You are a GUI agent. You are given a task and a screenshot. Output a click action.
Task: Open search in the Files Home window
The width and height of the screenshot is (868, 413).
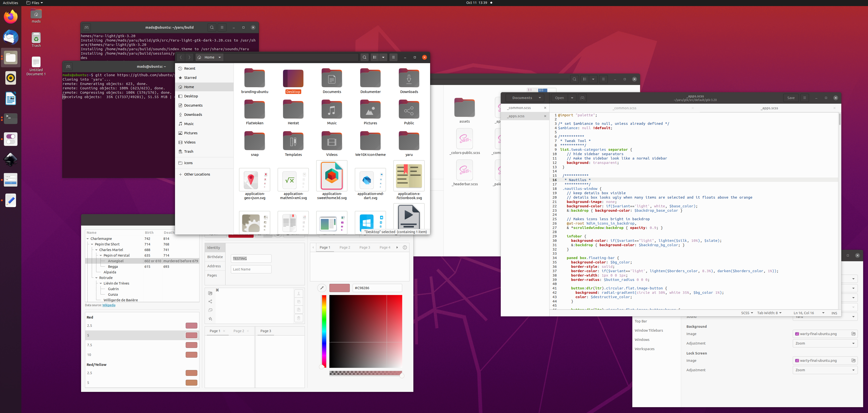[x=364, y=57]
